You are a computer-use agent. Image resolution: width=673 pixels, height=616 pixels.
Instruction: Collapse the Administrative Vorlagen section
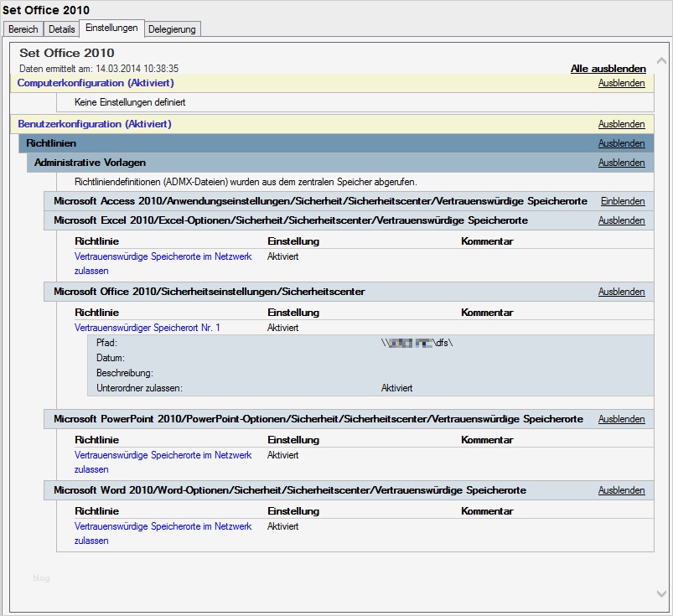(x=621, y=162)
